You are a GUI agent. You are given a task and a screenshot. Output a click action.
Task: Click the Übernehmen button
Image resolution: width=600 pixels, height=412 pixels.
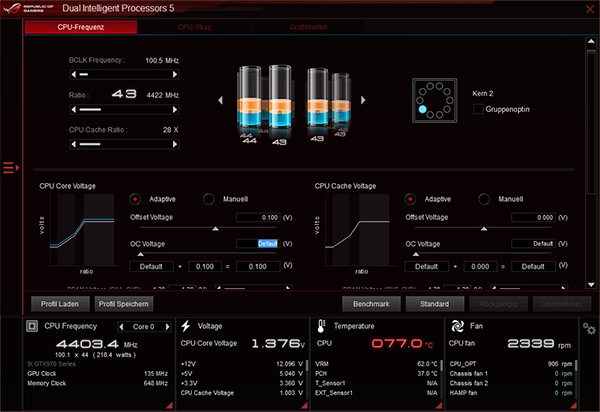(x=562, y=304)
